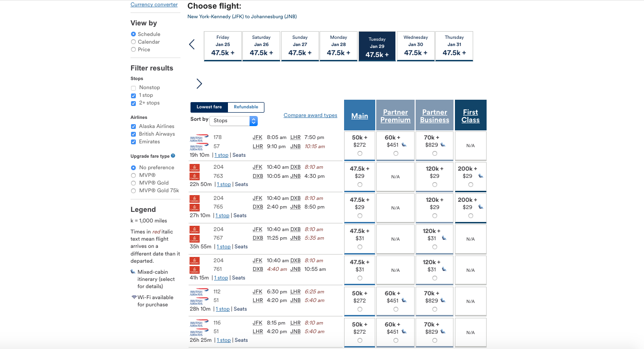This screenshot has height=349, width=644.
Task: Choose MVP Gold 75k upgrade fare type
Action: (133, 190)
